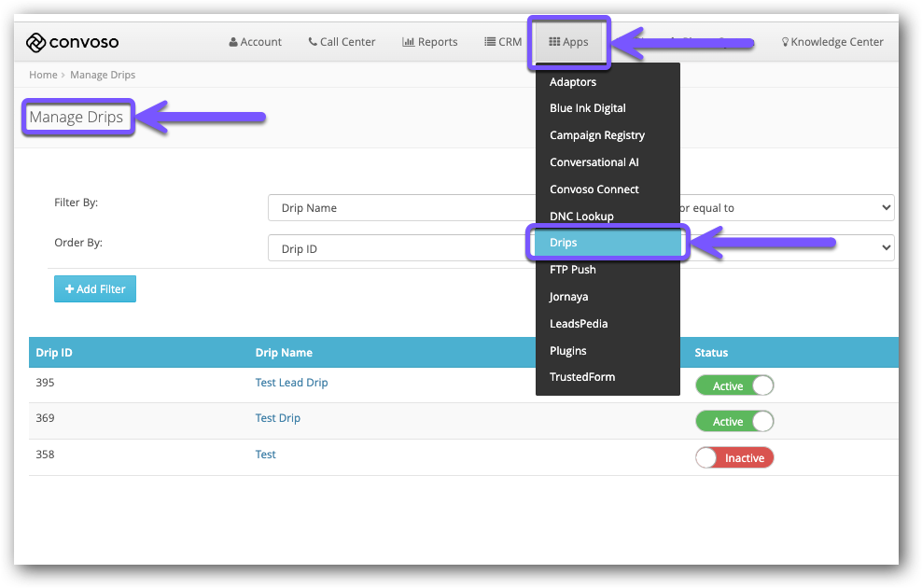Viewport: 922px width, 588px height.
Task: Choose TrustedForm in the Apps menu
Action: tap(582, 377)
